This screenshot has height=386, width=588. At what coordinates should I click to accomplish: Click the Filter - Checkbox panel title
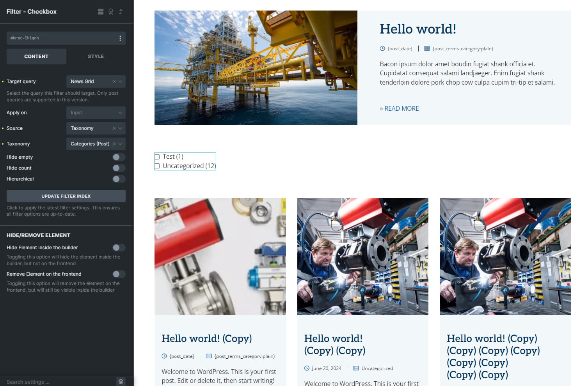pos(32,12)
